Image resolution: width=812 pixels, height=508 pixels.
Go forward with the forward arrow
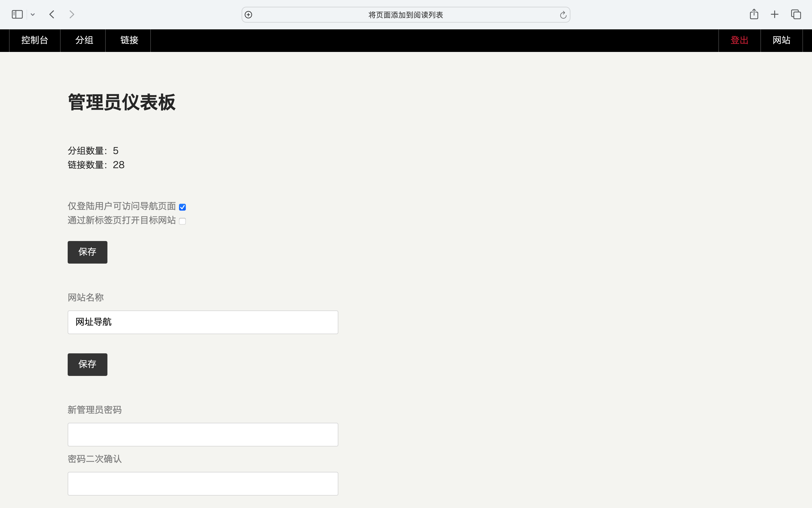click(x=71, y=14)
